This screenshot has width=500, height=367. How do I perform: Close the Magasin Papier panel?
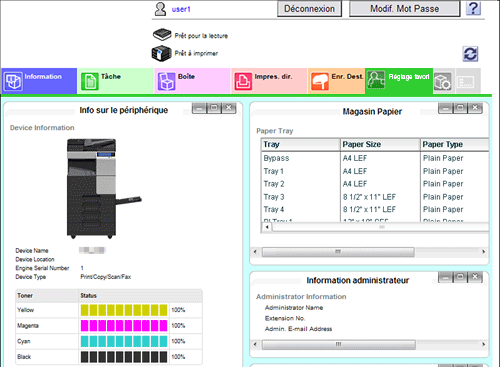coord(475,108)
